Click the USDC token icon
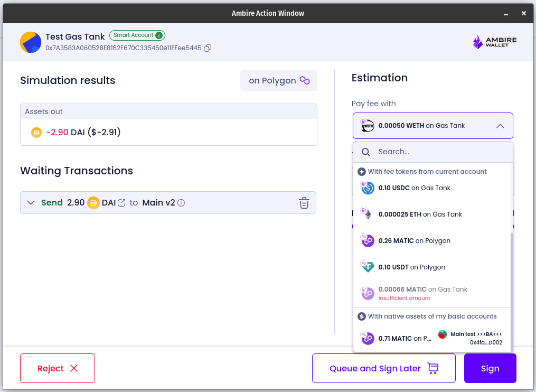The image size is (536, 392). 368,188
